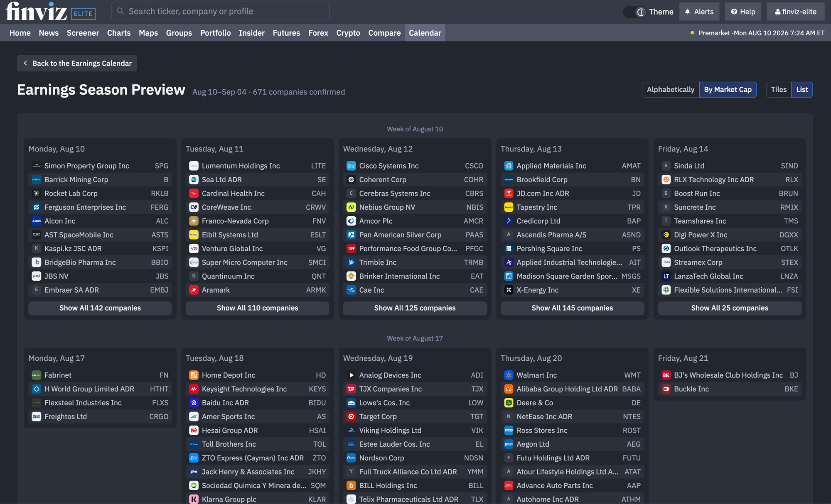
Task: Open the Rocket Lab Corp row
Action: pyautogui.click(x=100, y=193)
